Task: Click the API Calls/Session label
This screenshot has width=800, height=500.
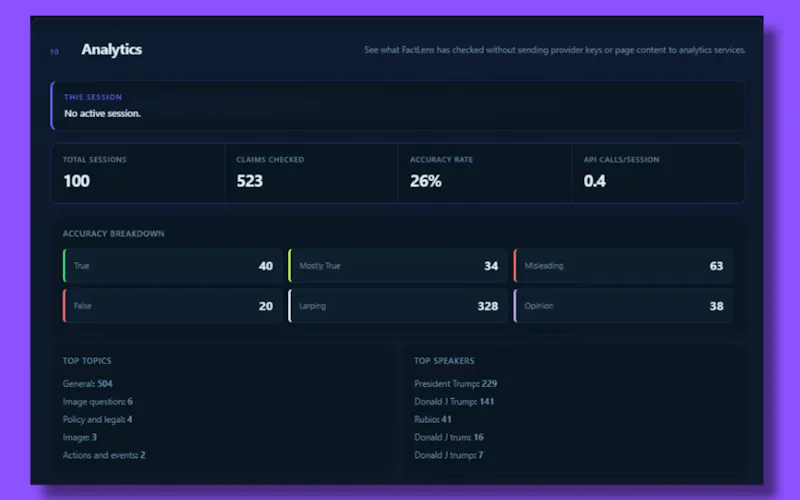Action: (621, 160)
